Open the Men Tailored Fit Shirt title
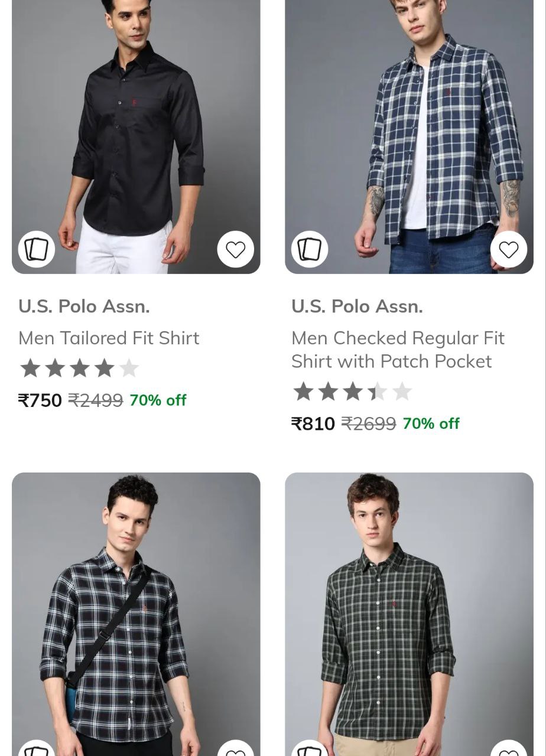The image size is (546, 756). point(109,338)
